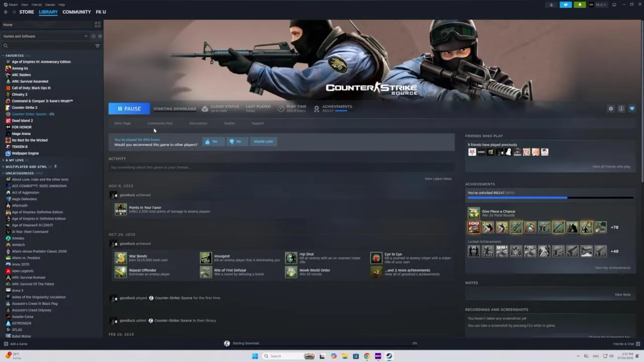Image resolution: width=644 pixels, height=362 pixels.
Task: Pause the download with PAUSE button
Action: tap(129, 109)
